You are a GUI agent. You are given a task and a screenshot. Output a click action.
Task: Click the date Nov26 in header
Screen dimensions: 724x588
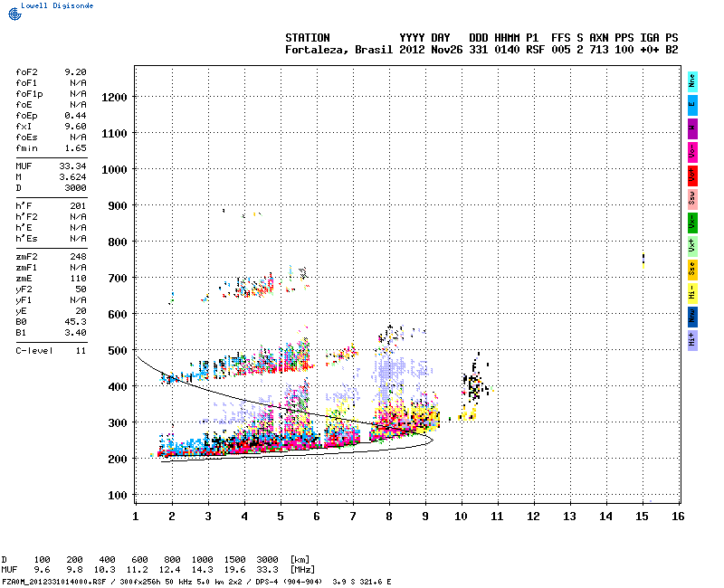click(446, 50)
